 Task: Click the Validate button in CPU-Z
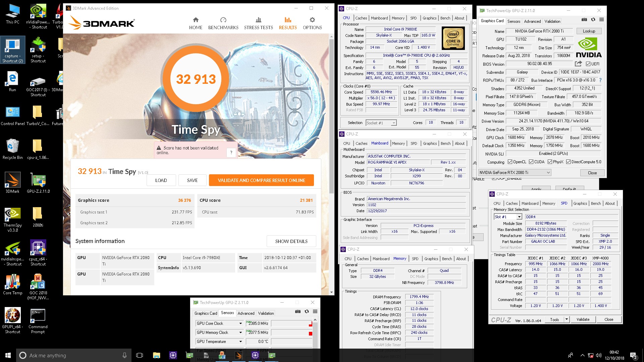(x=583, y=319)
